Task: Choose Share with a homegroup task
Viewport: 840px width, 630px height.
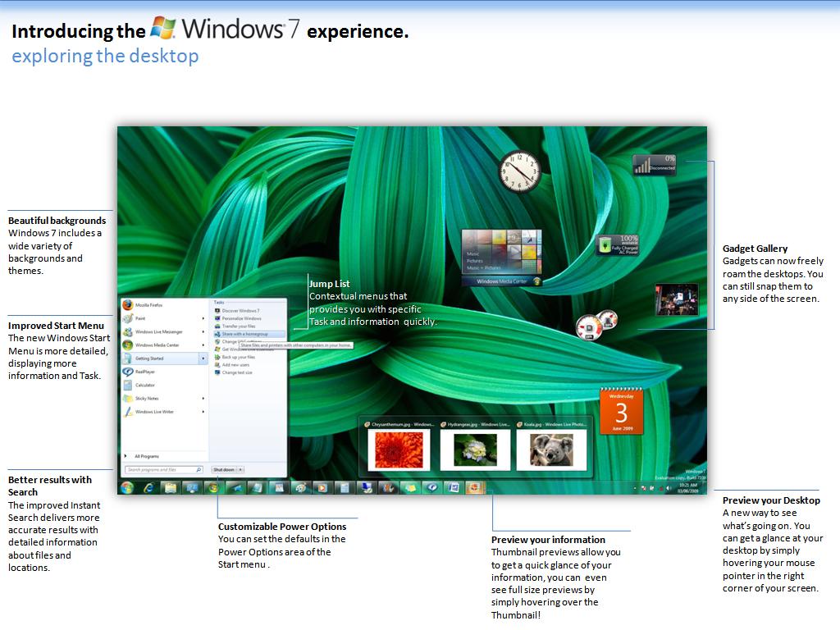Action: [x=244, y=334]
